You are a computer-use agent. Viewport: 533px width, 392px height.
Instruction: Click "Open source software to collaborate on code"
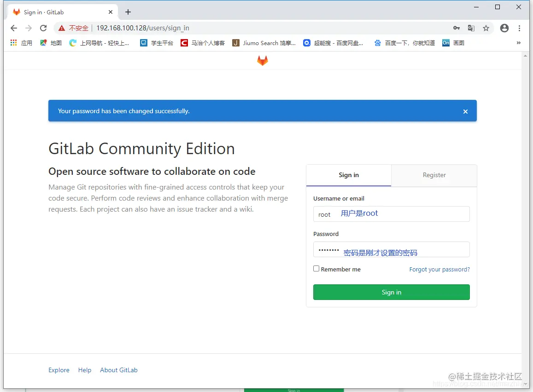coord(152,172)
